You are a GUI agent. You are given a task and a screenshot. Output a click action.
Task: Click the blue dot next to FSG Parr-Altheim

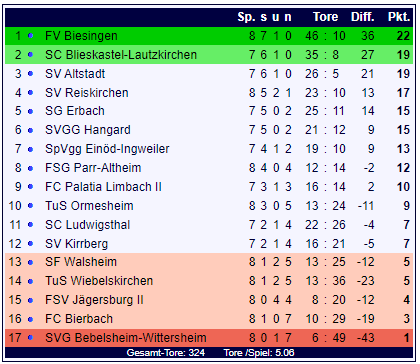30,168
